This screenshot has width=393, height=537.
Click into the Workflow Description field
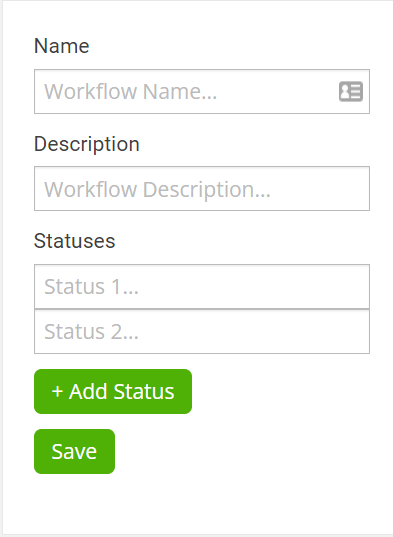[202, 189]
